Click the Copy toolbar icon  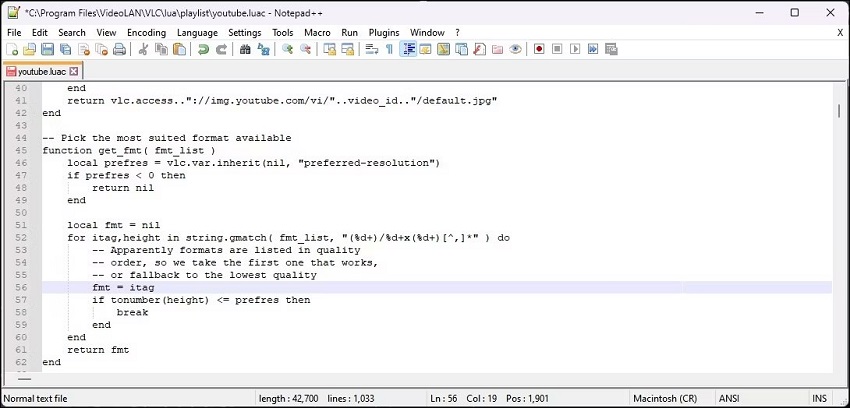pos(161,49)
